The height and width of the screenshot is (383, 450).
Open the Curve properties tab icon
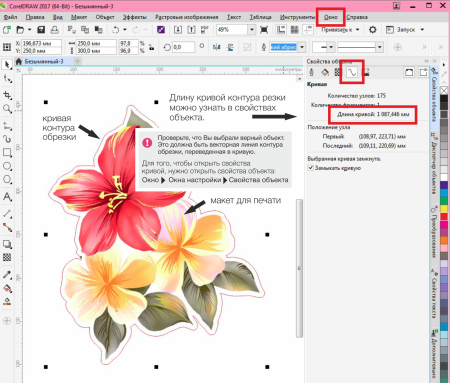[352, 72]
